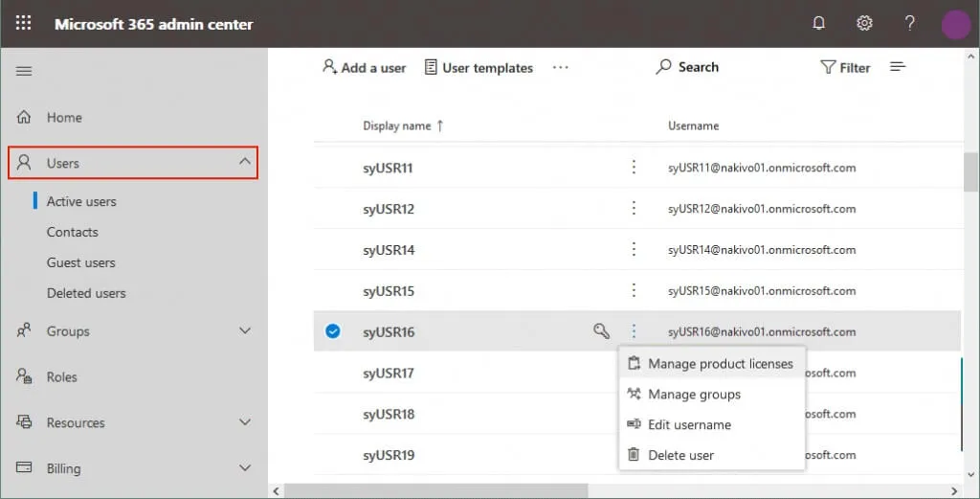Image resolution: width=980 pixels, height=499 pixels.
Task: Click the reset password key icon for syUSR16
Action: coord(601,331)
